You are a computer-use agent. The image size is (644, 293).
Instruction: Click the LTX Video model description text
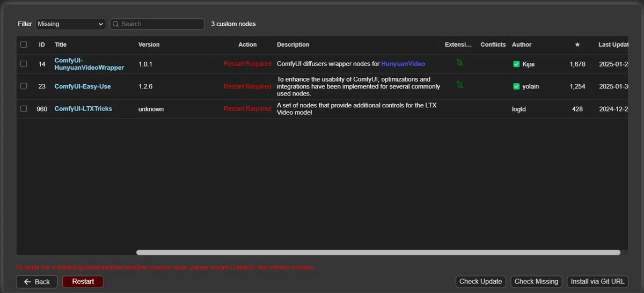pos(357,109)
